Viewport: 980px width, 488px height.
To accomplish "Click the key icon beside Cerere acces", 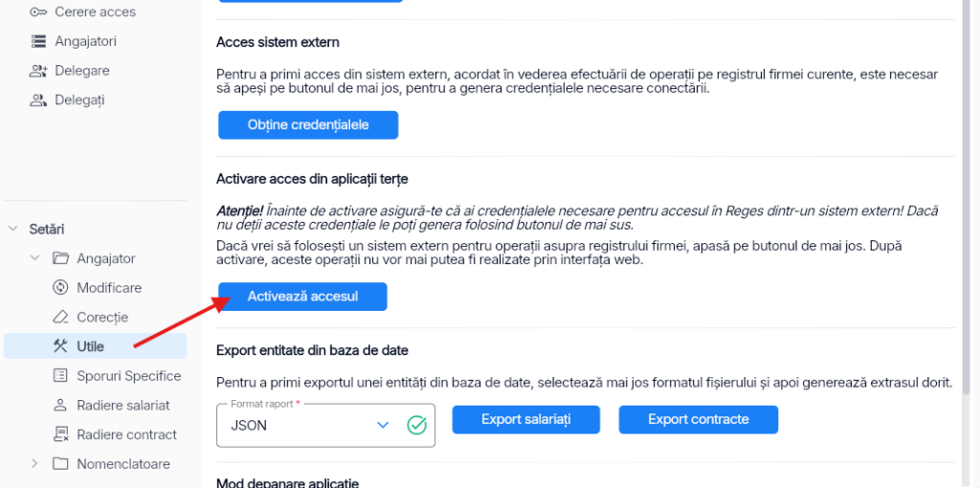I will tap(38, 11).
